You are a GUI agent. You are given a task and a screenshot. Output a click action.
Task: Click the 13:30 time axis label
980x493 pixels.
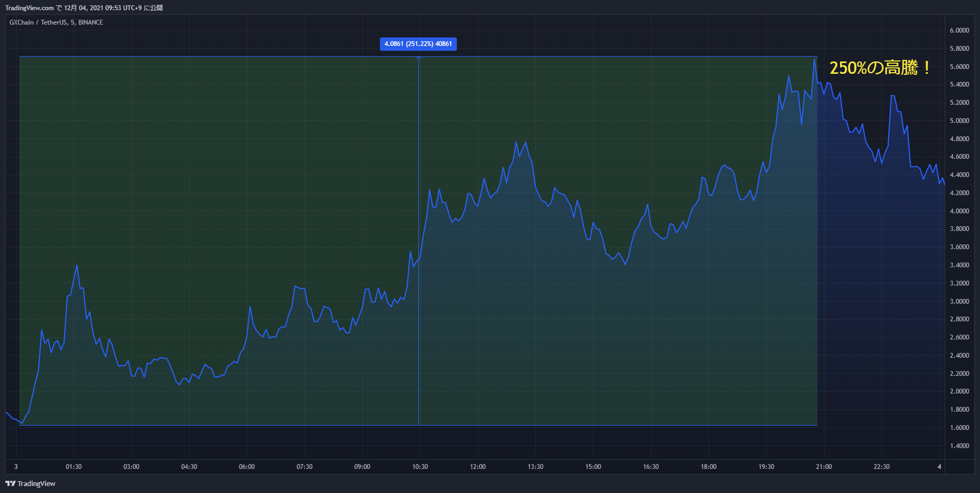(535, 467)
